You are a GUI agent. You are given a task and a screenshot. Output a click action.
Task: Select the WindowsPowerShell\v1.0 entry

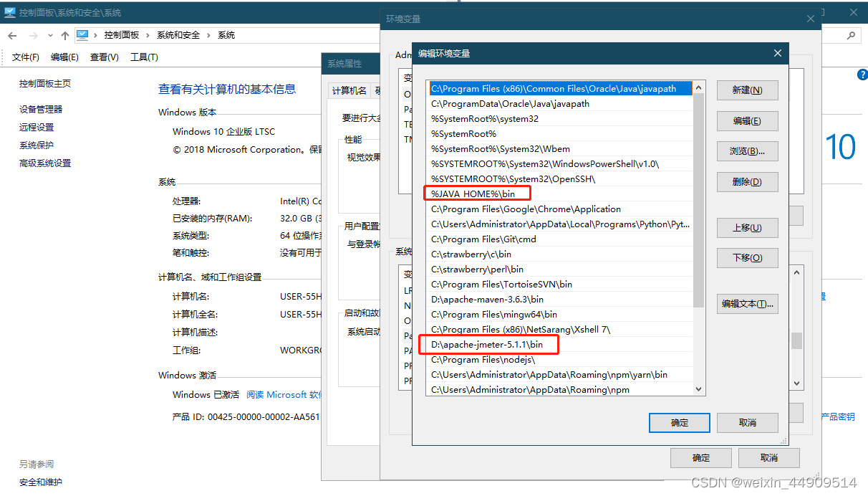(x=559, y=164)
